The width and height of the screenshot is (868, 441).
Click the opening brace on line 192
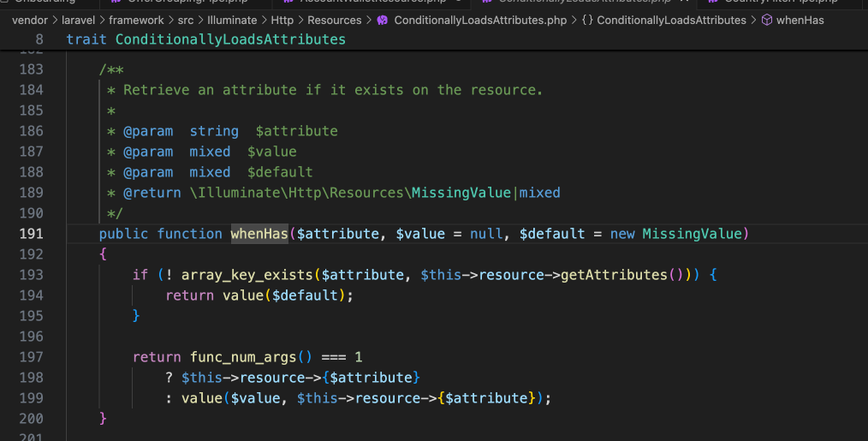103,254
